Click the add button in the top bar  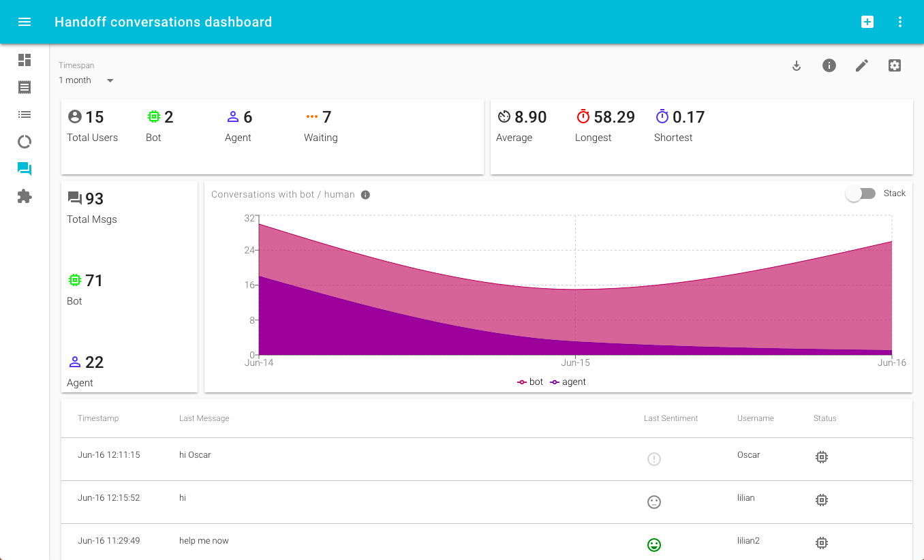tap(867, 21)
